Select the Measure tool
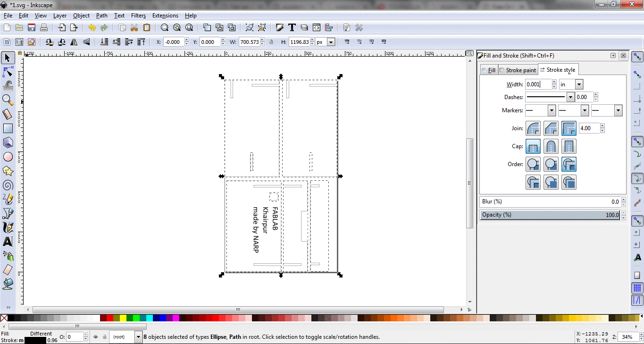644x344 pixels. [x=8, y=114]
